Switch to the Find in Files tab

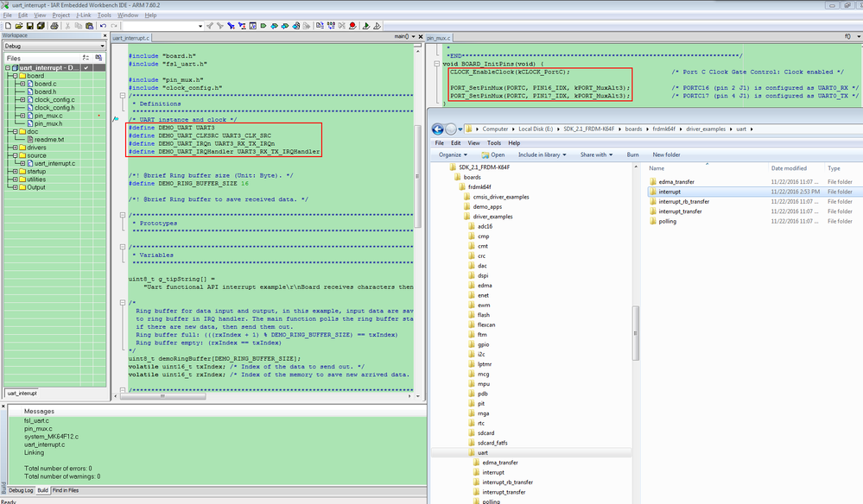(66, 490)
